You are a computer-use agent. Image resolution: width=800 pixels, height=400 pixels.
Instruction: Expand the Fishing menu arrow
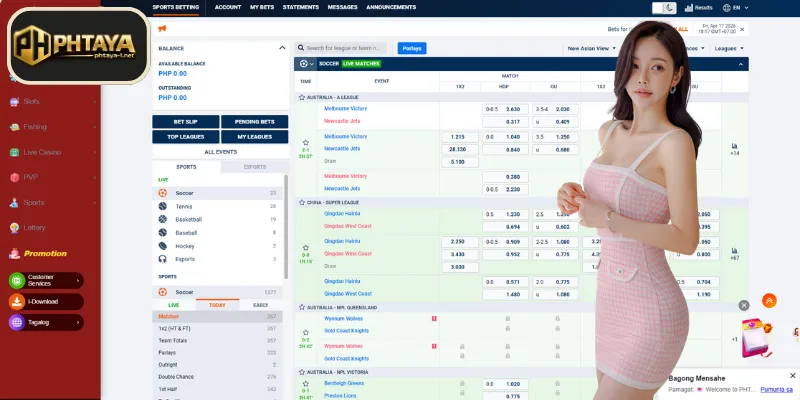(x=94, y=127)
